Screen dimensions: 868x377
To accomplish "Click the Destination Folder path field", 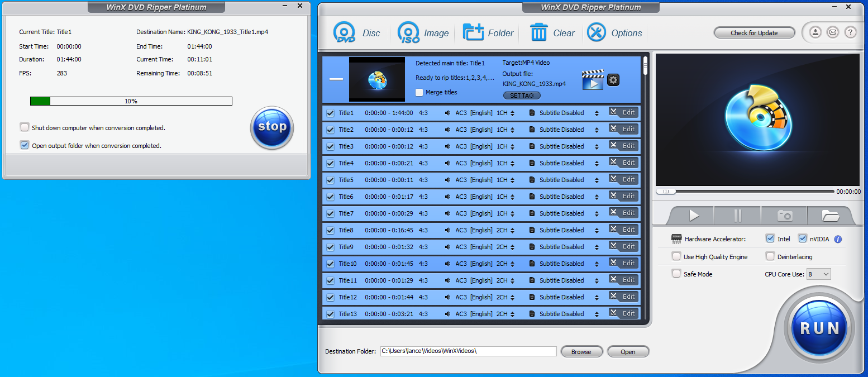I will [x=468, y=351].
